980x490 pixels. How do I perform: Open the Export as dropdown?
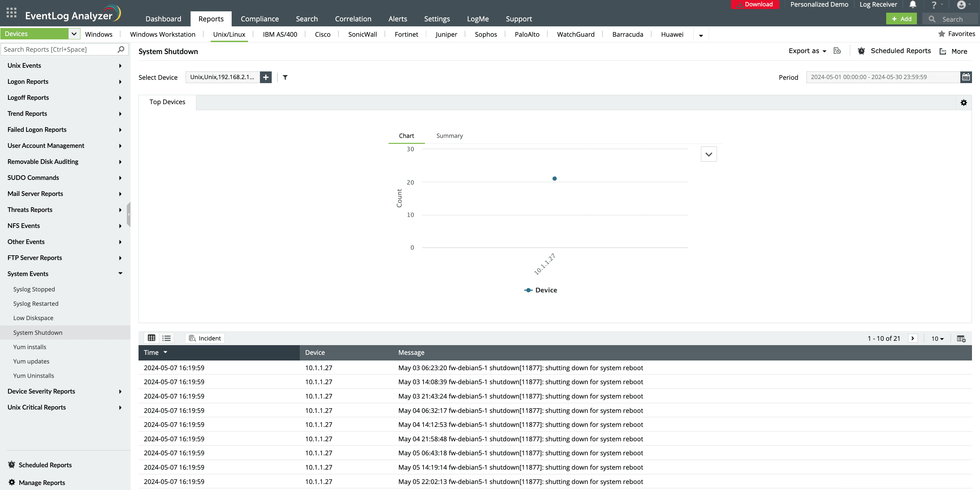[x=807, y=51]
